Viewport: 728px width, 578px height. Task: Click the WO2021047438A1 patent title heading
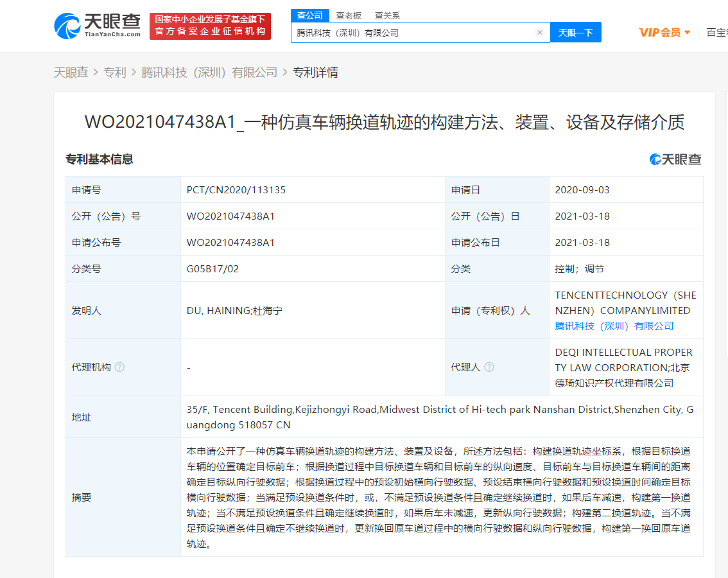[384, 122]
